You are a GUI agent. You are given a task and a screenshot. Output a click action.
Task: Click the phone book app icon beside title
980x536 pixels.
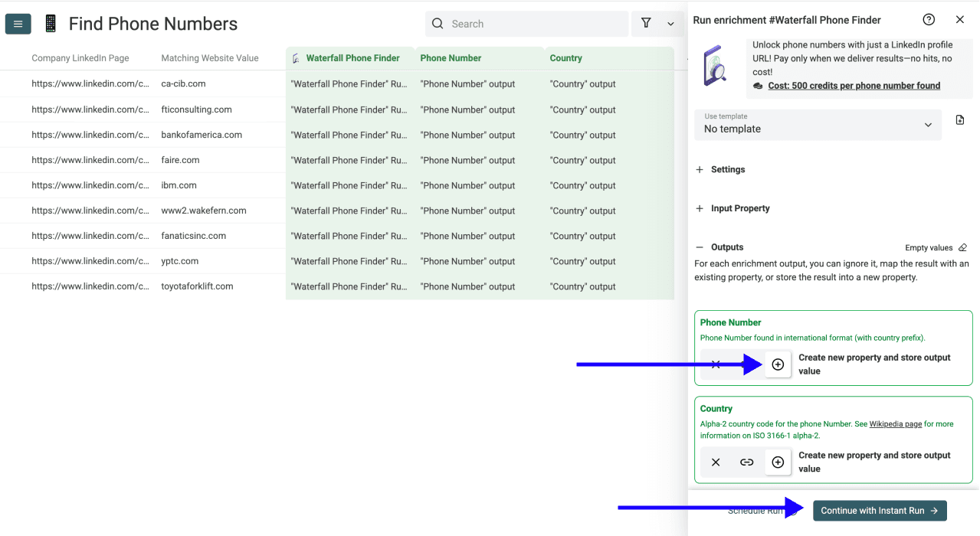pos(50,23)
